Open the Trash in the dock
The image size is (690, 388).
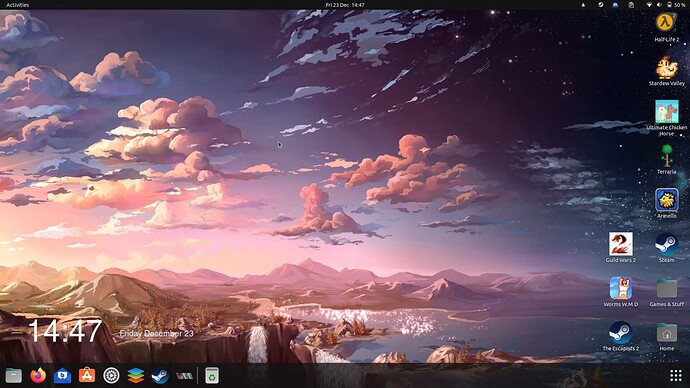[212, 376]
